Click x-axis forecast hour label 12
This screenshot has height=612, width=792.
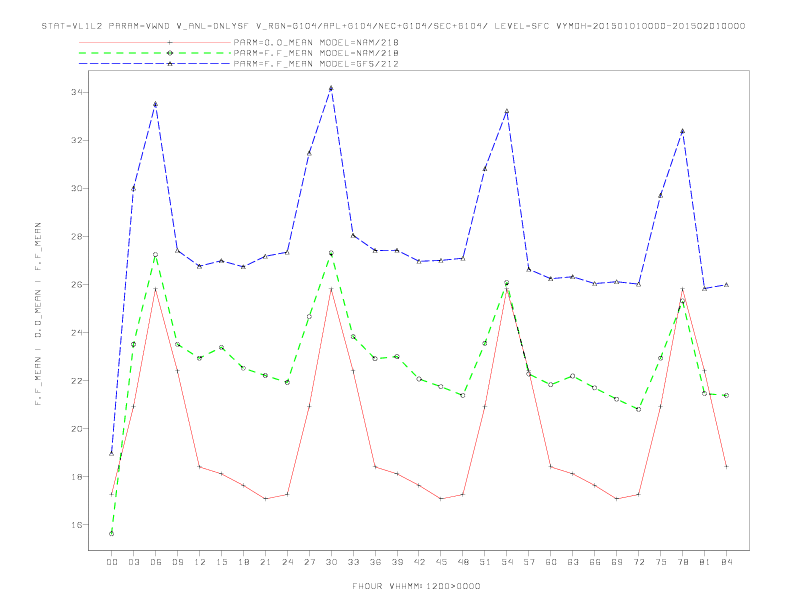(200, 562)
